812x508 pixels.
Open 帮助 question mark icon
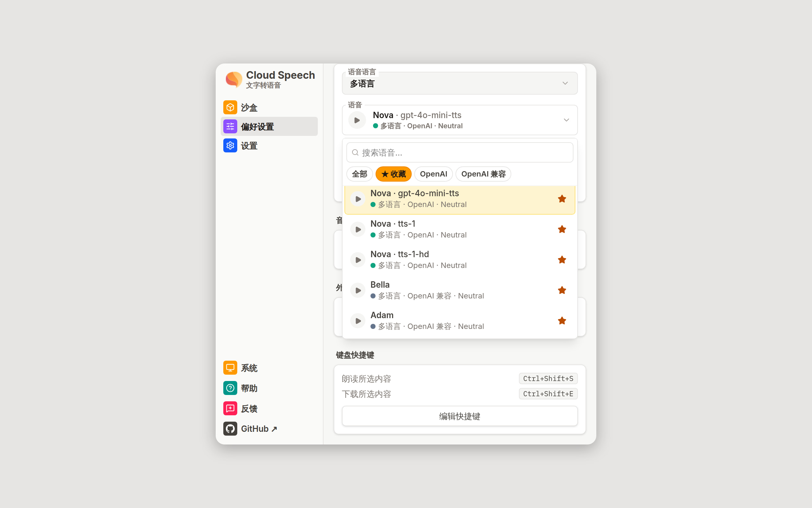[x=230, y=388]
